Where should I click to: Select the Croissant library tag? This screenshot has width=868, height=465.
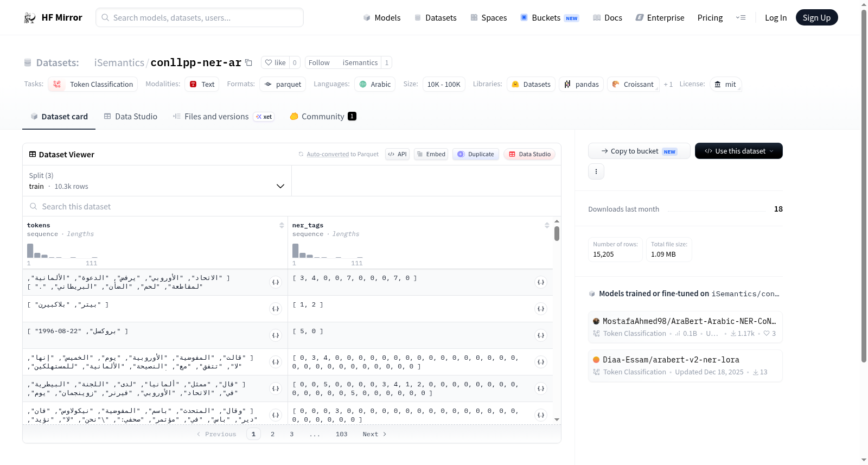coord(633,84)
